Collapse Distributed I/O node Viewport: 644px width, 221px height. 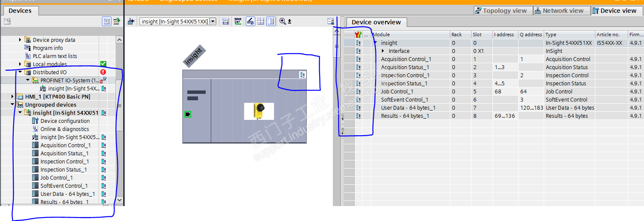(20, 72)
